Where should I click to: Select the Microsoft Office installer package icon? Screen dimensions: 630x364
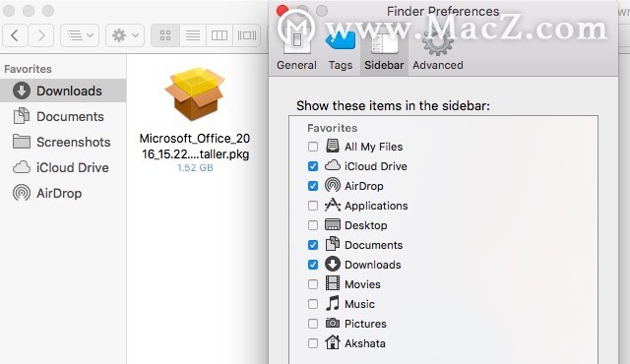click(x=195, y=94)
